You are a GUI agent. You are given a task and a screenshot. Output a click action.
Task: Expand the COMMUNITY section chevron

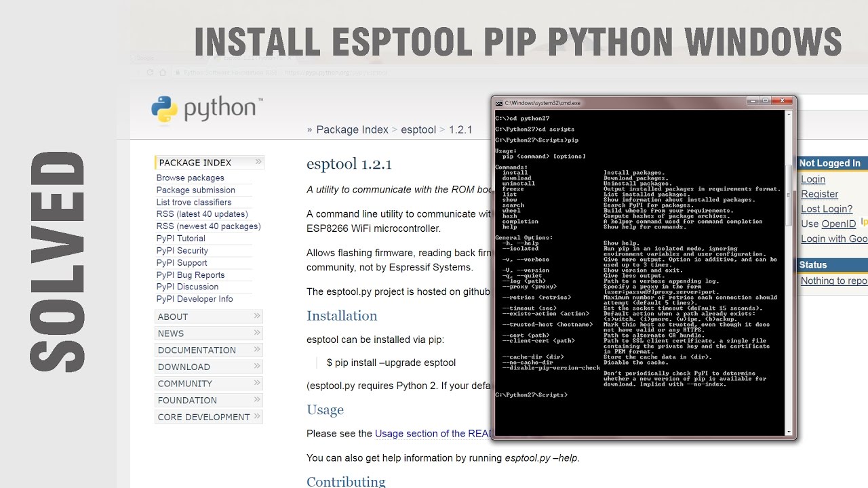point(257,383)
